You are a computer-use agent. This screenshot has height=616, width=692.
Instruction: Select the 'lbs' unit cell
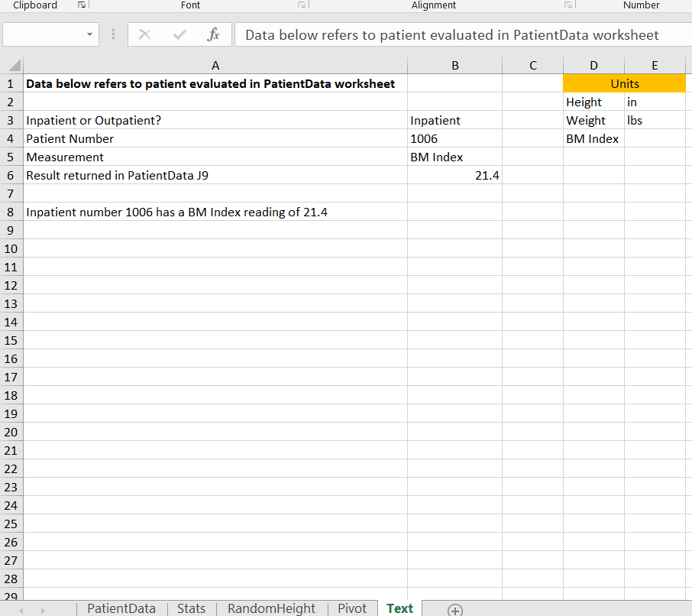click(x=655, y=120)
